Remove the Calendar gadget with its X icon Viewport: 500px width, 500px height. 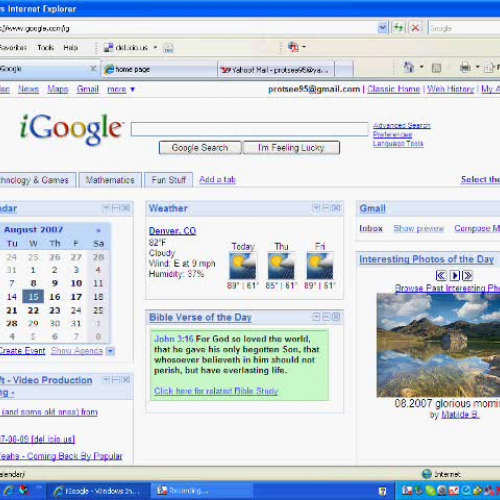[126, 208]
